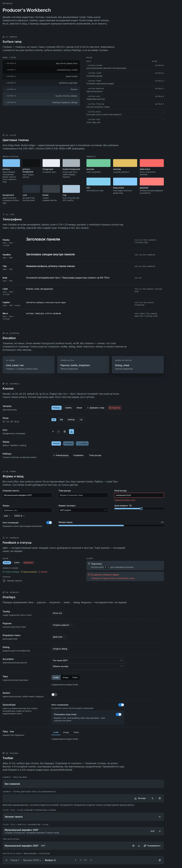Click the Ghost variant button
Viewport: 182px width, 868px height.
point(79,408)
